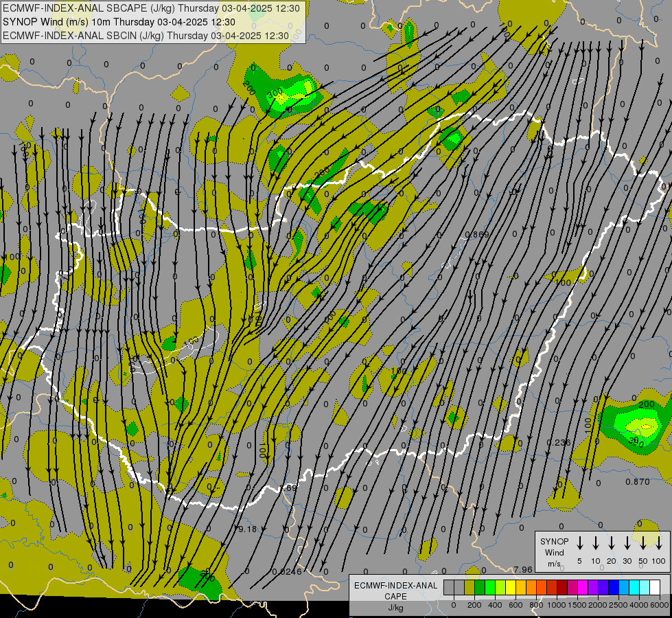Click the CAPE label in the bottom legend

click(x=395, y=596)
